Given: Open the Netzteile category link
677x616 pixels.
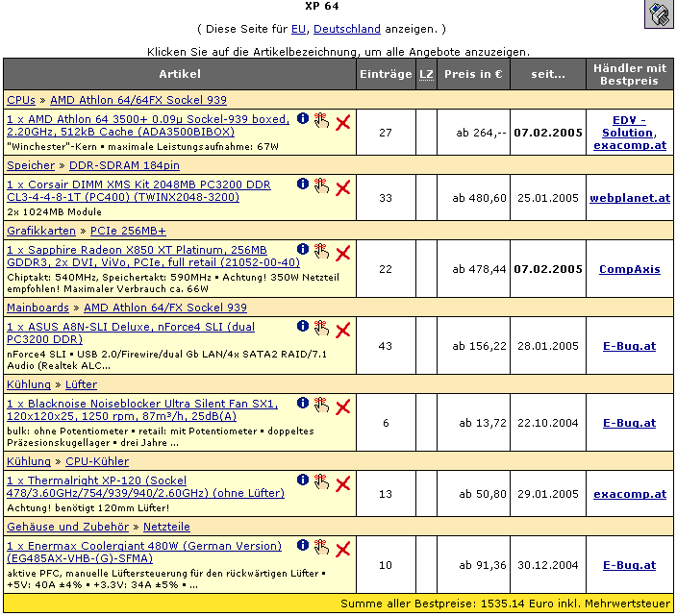Looking at the screenshot, I should tap(166, 527).
